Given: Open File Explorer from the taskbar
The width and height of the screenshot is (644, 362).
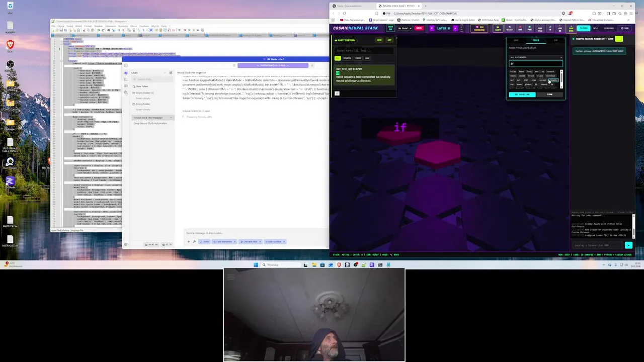Looking at the screenshot, I should tap(313, 265).
